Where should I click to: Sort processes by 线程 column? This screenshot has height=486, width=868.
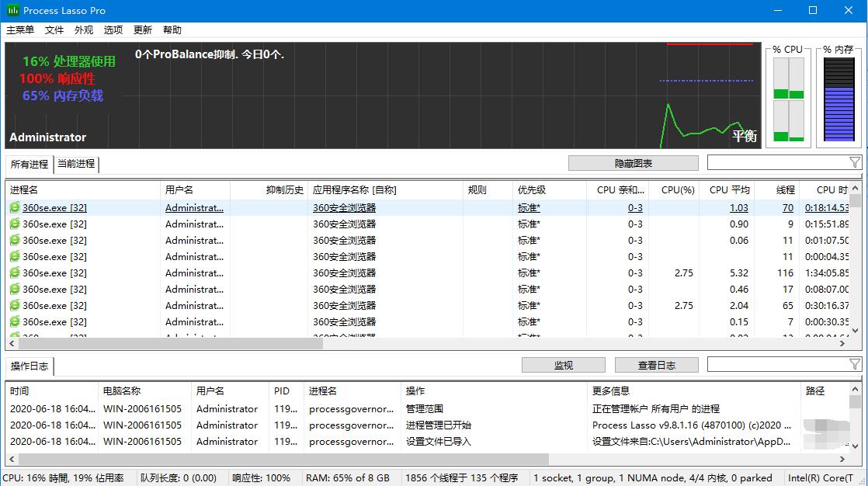pyautogui.click(x=776, y=190)
